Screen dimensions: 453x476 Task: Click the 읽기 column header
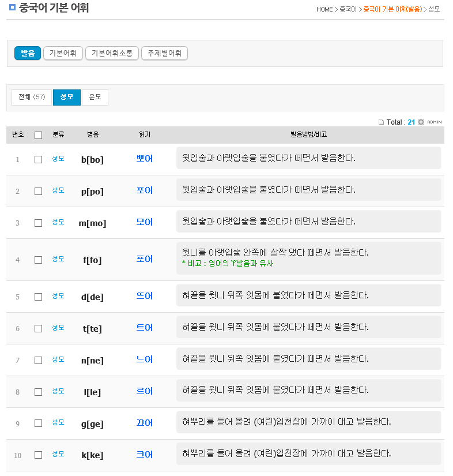[x=145, y=134]
